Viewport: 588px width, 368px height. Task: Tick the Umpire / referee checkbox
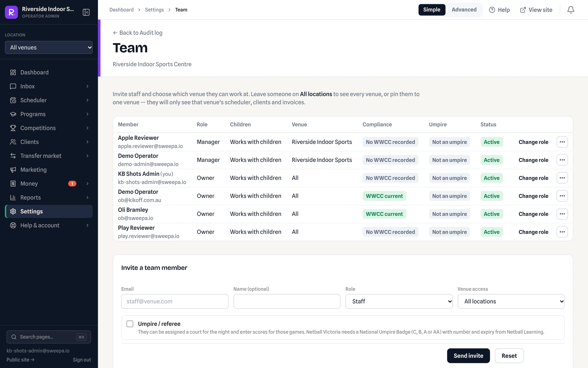click(x=130, y=324)
